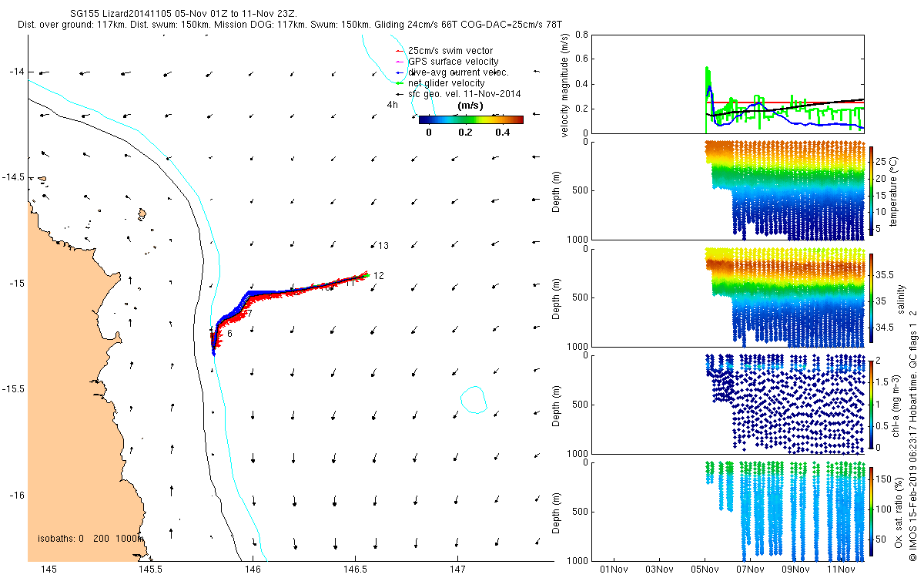Click the '0.8' tick on the velocity magnitude axis

coord(581,35)
